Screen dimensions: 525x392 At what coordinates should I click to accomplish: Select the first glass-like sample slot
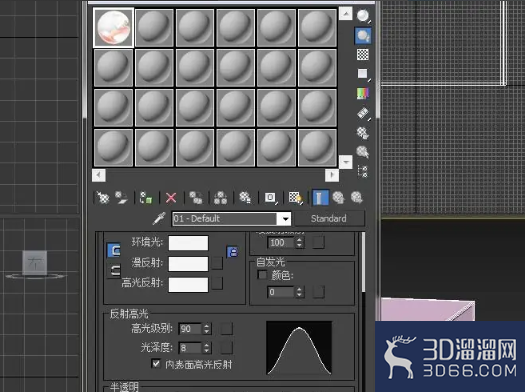tap(114, 28)
